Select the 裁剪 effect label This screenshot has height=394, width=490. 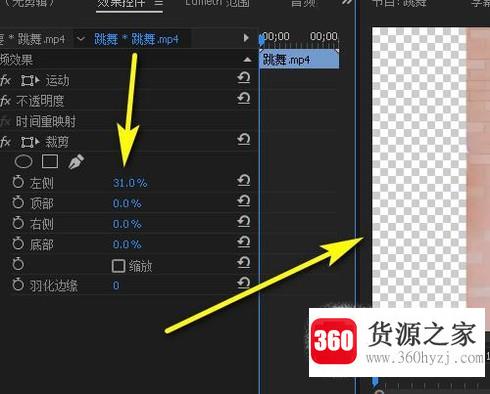pos(57,142)
